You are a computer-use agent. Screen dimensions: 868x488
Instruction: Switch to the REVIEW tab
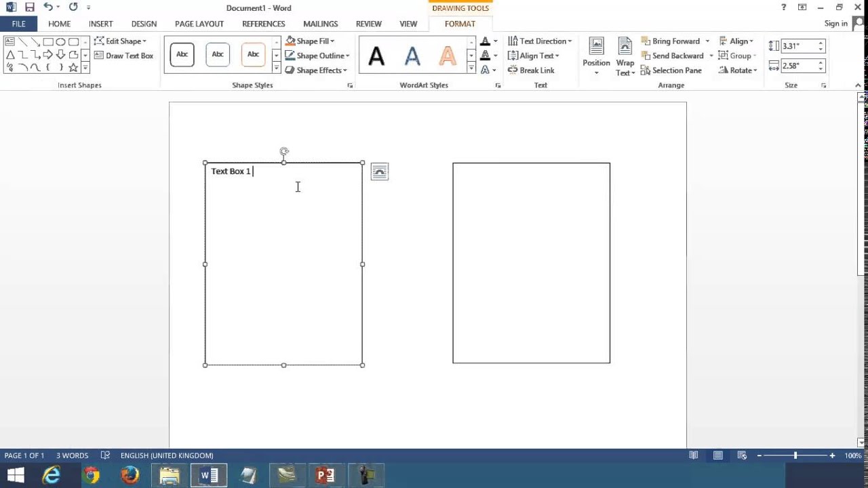click(369, 24)
